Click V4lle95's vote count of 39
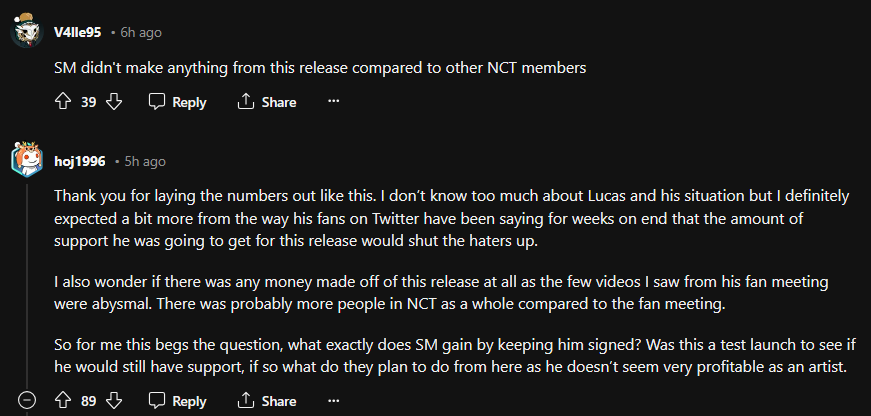Screen dimensions: 871x416 point(88,102)
